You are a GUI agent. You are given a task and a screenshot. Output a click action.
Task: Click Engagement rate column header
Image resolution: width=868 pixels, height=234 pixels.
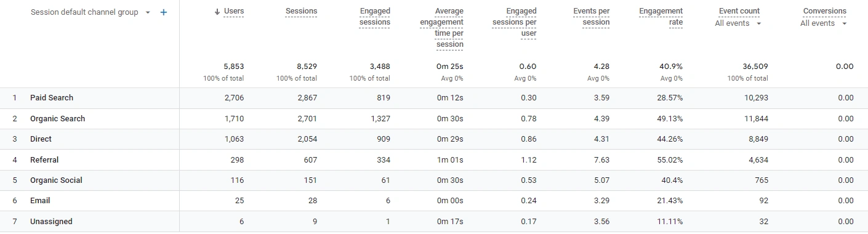pyautogui.click(x=661, y=17)
